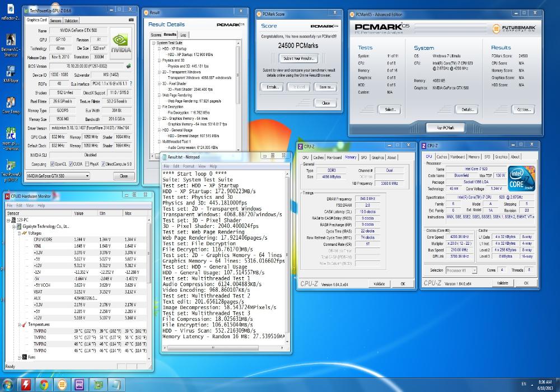
Task: Launch the BatmanAC shortcut on desktop
Action: 10,45
